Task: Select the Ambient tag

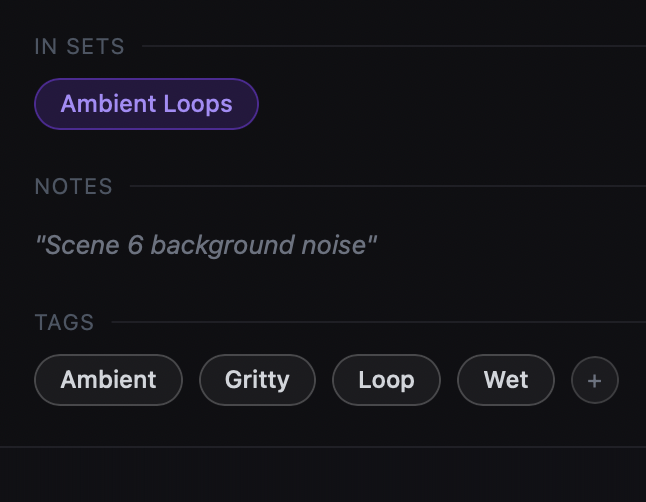Action: pos(108,380)
